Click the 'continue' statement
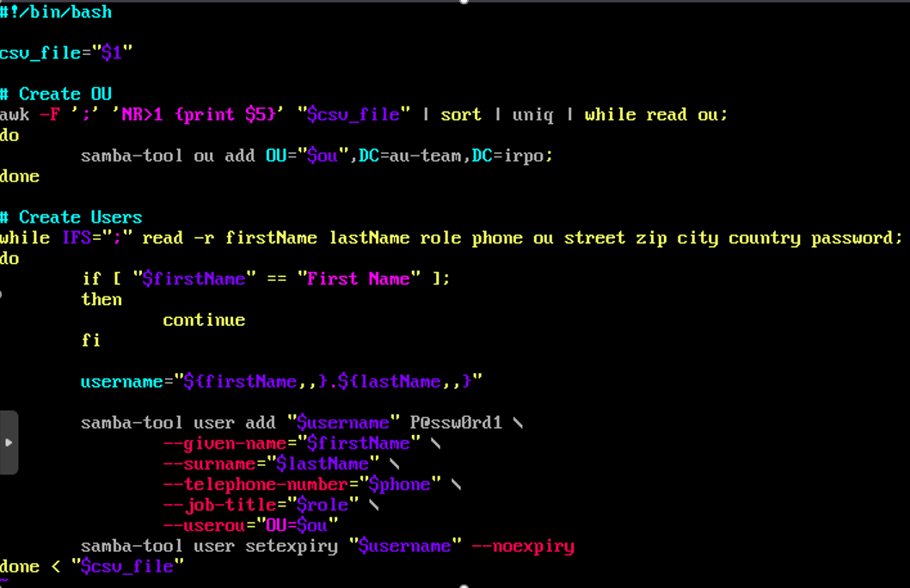 (x=204, y=320)
